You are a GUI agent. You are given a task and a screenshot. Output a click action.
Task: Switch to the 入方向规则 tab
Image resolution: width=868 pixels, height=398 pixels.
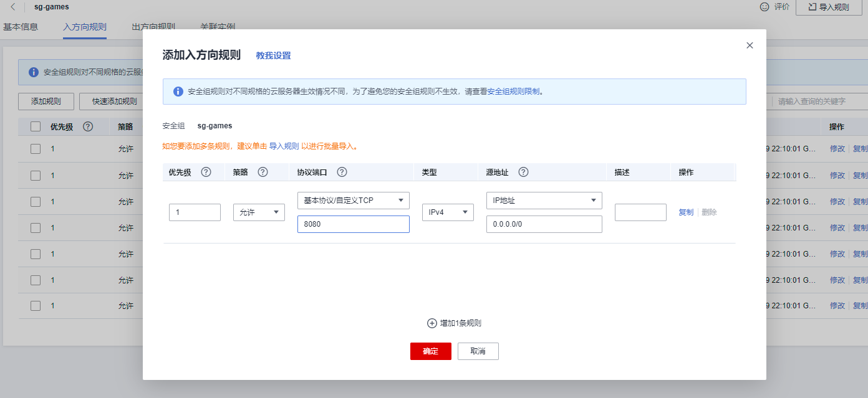point(85,27)
